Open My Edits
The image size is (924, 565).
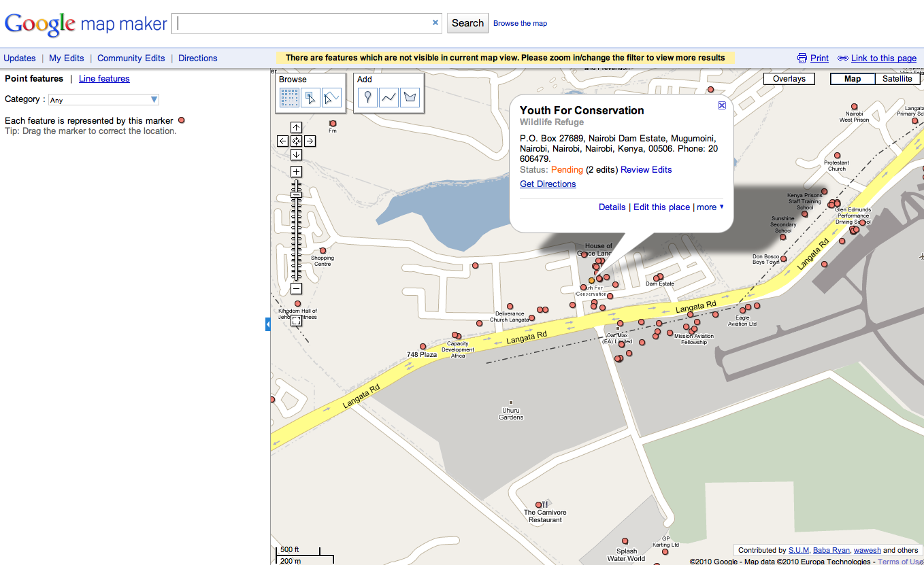pyautogui.click(x=67, y=58)
